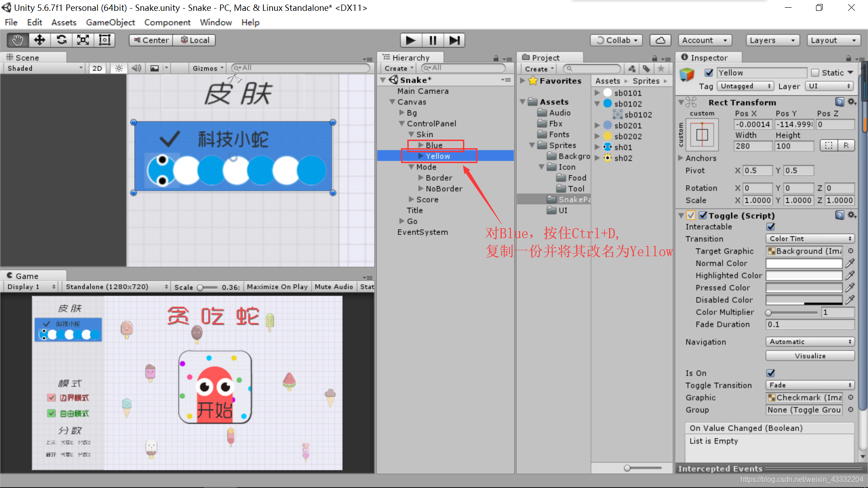Click the Visualize button in Navigation

click(809, 356)
